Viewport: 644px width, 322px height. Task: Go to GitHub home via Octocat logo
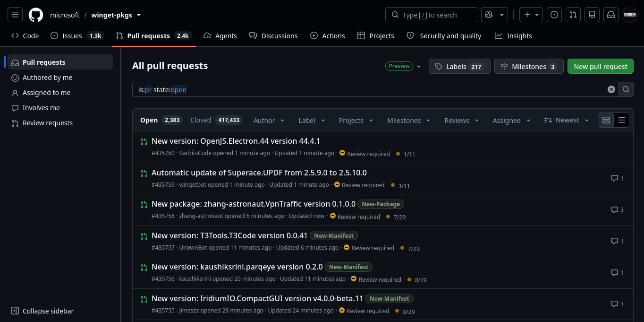tap(36, 15)
